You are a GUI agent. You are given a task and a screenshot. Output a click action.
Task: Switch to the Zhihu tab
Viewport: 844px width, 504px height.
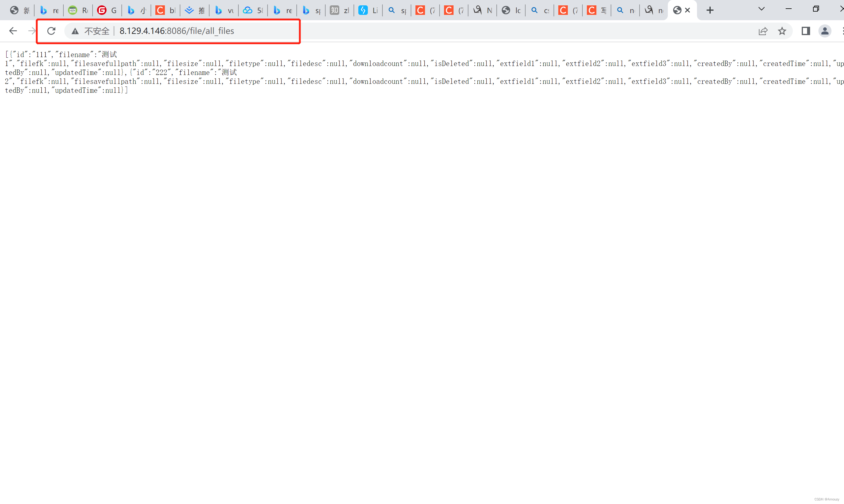pos(340,10)
